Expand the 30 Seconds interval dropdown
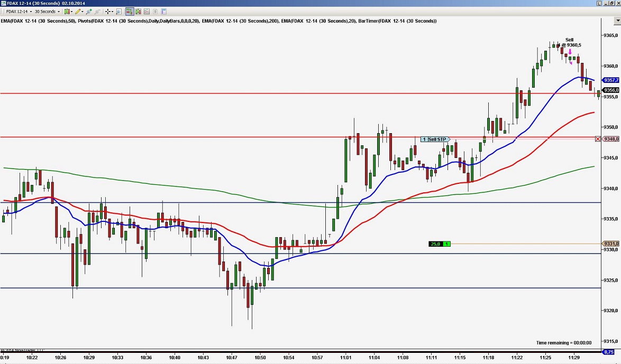621x364 pixels. tap(59, 11)
